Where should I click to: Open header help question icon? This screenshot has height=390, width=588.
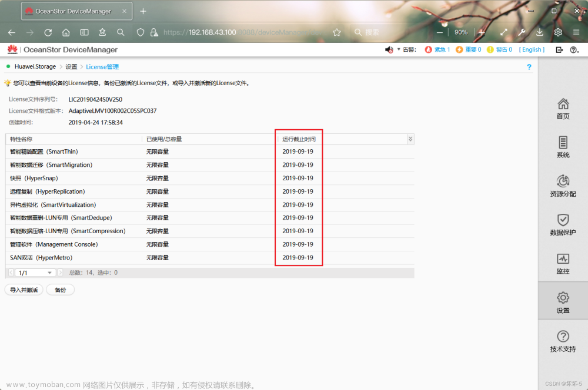(x=574, y=49)
